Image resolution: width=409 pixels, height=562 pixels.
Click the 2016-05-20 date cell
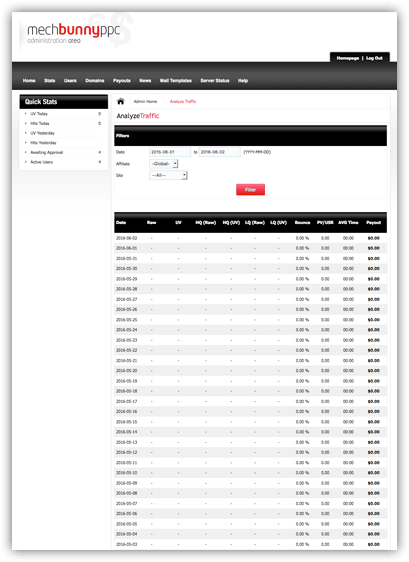(127, 371)
